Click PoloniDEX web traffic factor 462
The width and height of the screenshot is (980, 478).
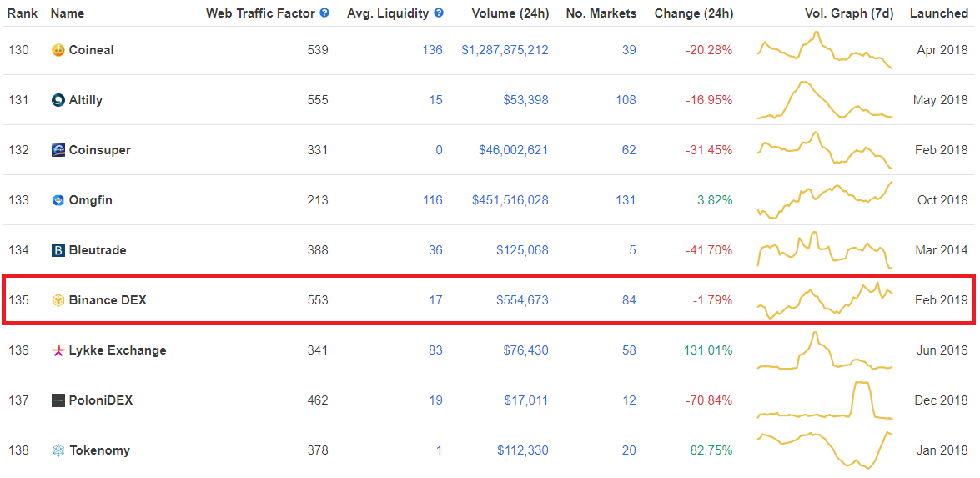(x=318, y=400)
